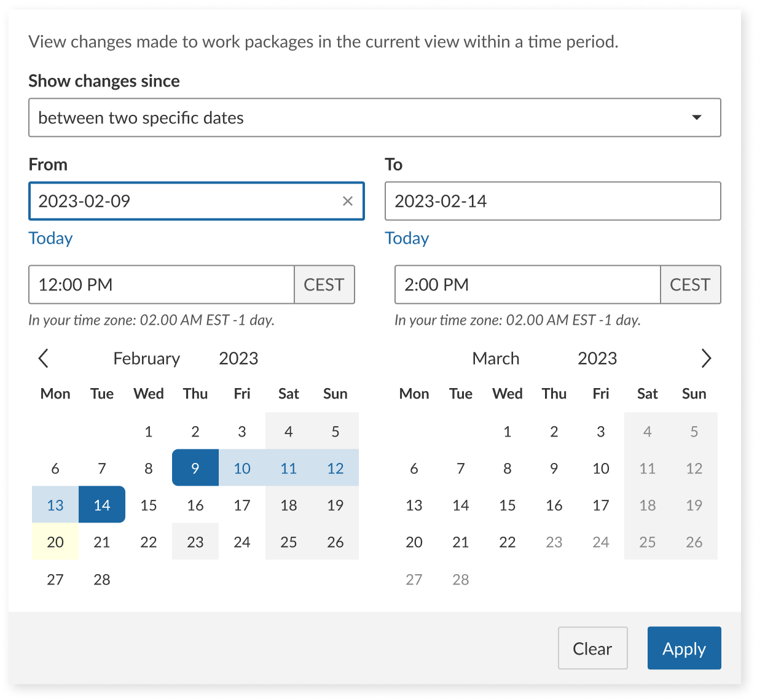Click the CEST timezone label next to 2:00 PM
757x700 pixels.
pos(690,284)
